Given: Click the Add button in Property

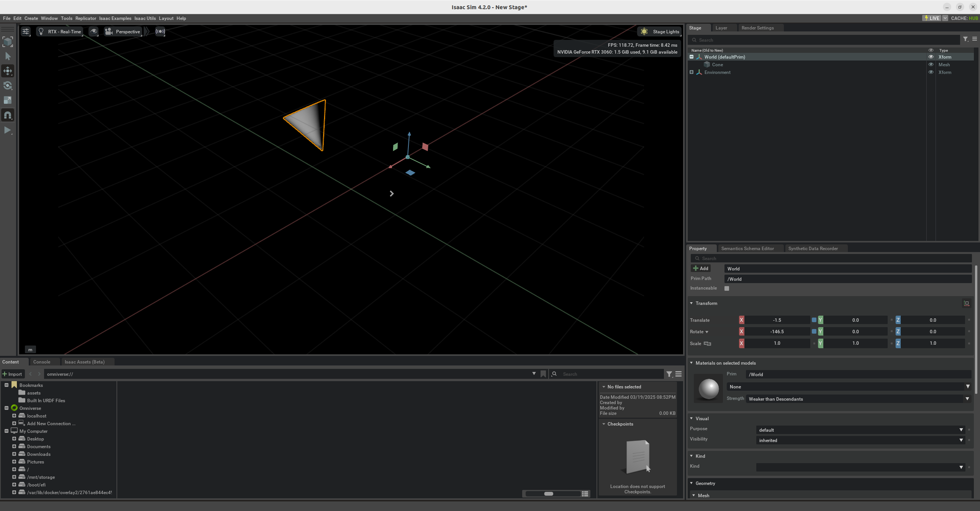Looking at the screenshot, I should coord(701,269).
